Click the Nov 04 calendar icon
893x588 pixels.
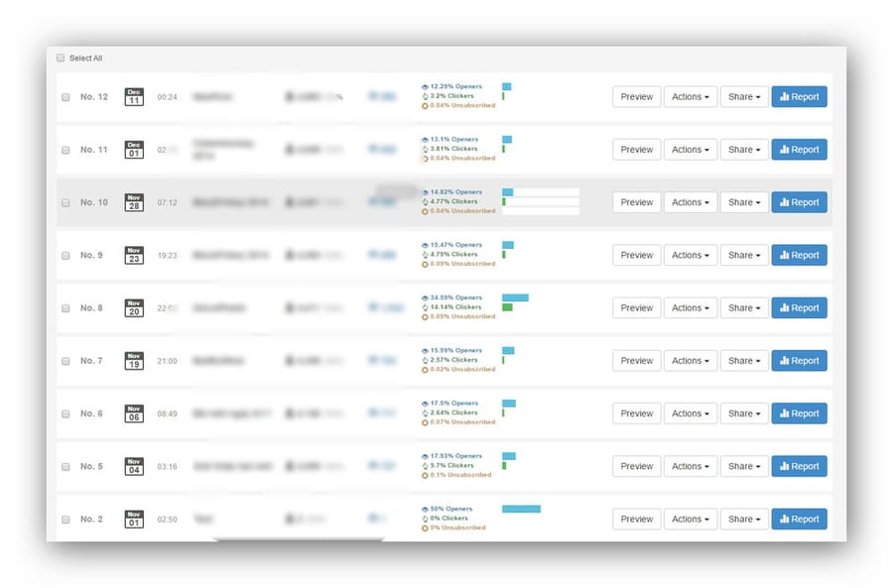pyautogui.click(x=134, y=466)
